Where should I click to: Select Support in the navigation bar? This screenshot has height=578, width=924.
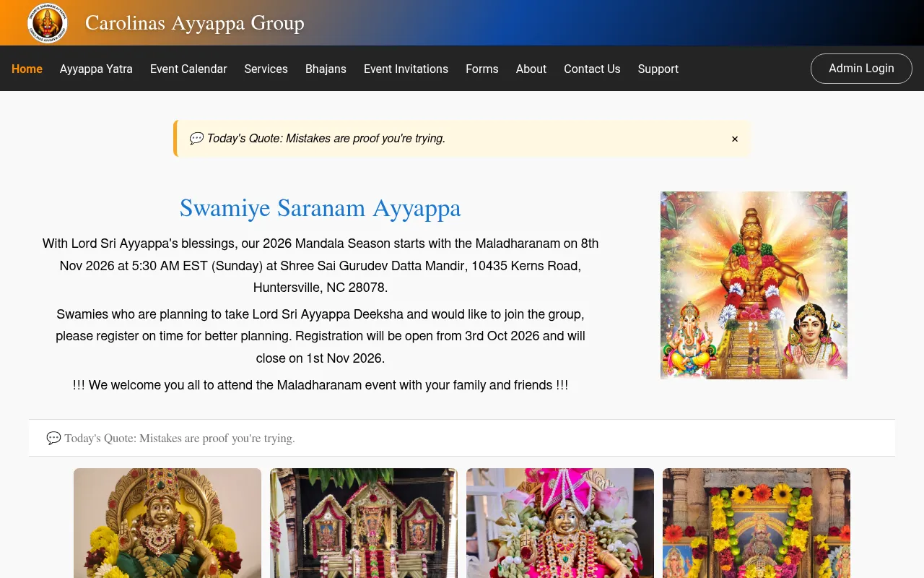click(658, 69)
